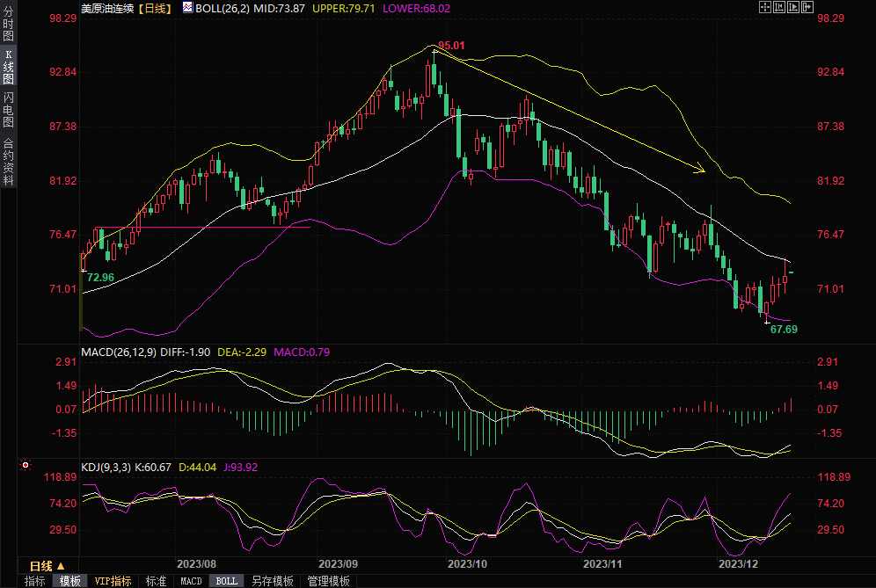Switch to the 分时图 view tab
Screen dimensions: 876x588
click(9, 25)
